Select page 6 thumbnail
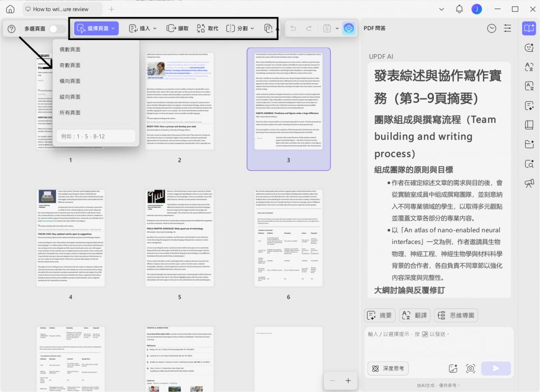 pyautogui.click(x=288, y=238)
